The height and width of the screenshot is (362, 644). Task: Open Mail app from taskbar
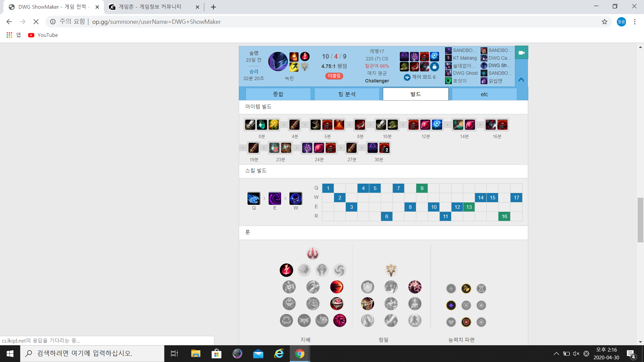[258, 354]
